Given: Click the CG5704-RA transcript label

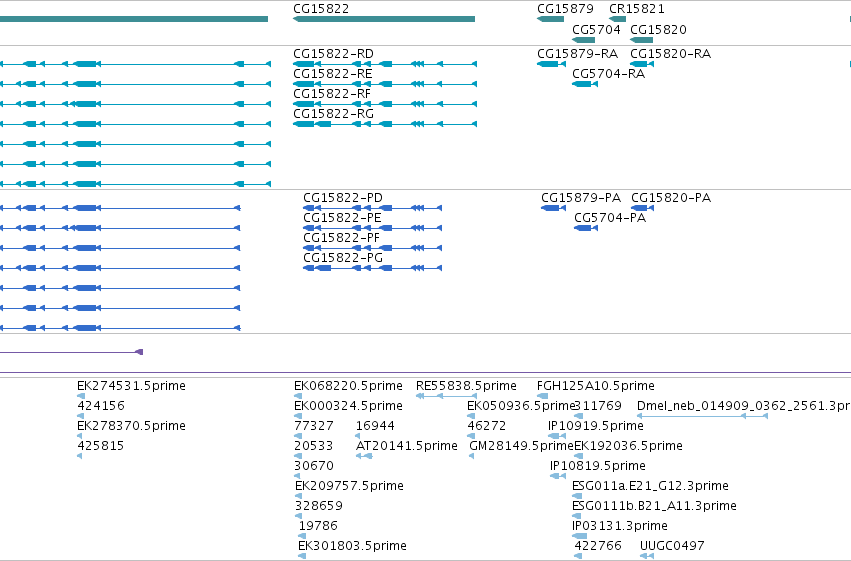Looking at the screenshot, I should coord(608,74).
